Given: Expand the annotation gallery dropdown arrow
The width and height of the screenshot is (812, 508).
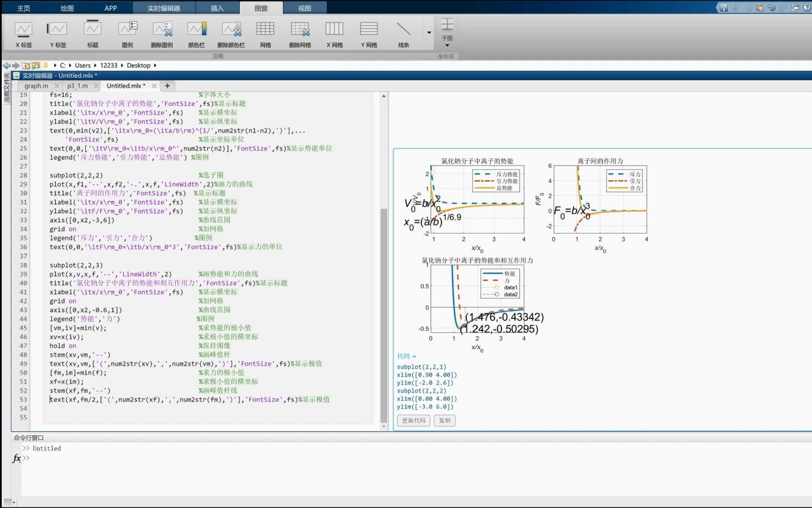Looking at the screenshot, I should point(429,33).
